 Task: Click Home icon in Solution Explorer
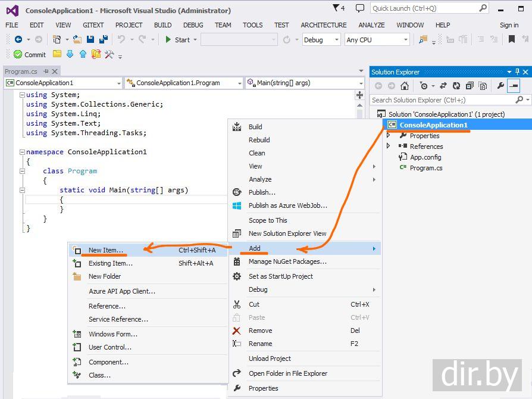(x=405, y=86)
